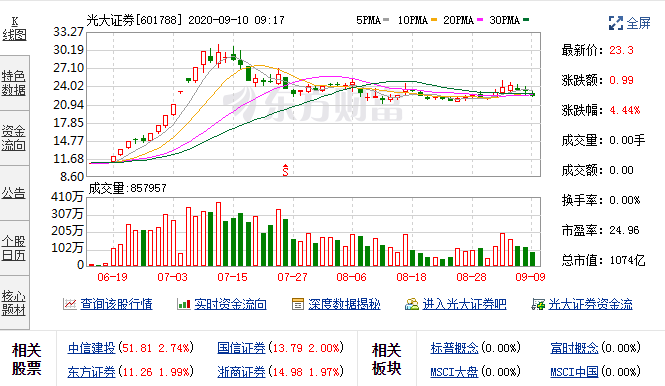Click the 08-06 date axis label
The image size is (665, 386).
pyautogui.click(x=351, y=277)
